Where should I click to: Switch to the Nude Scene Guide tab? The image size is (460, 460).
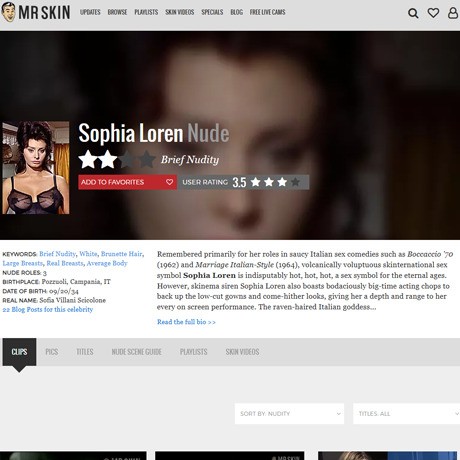click(137, 352)
